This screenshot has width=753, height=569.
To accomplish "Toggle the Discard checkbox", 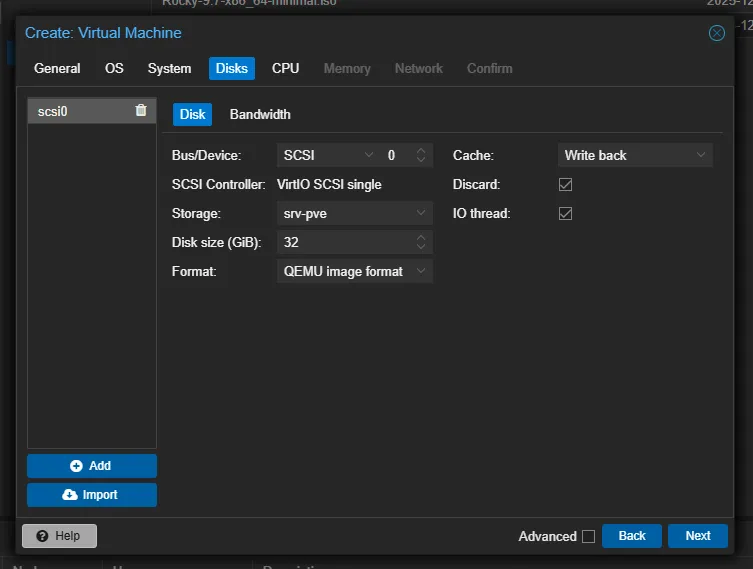I will click(565, 185).
